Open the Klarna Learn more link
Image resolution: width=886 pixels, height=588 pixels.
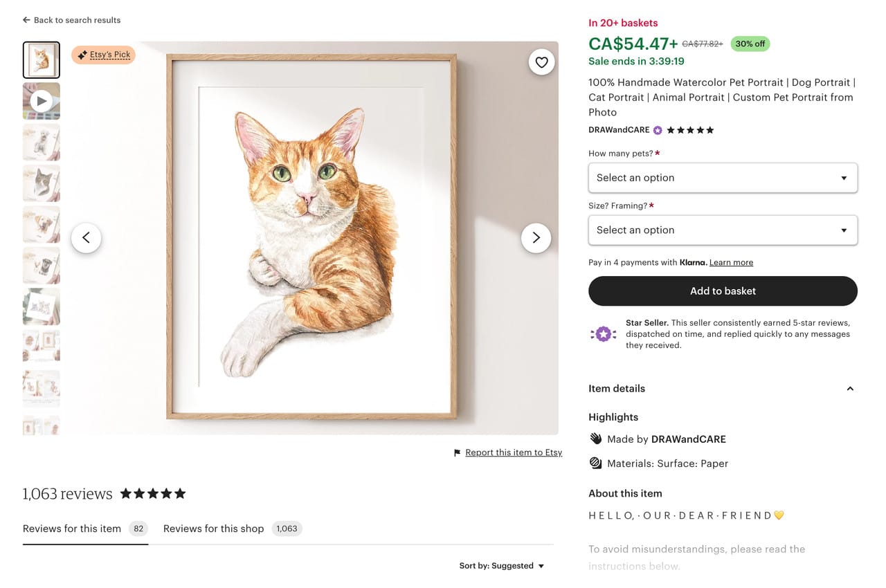point(731,262)
